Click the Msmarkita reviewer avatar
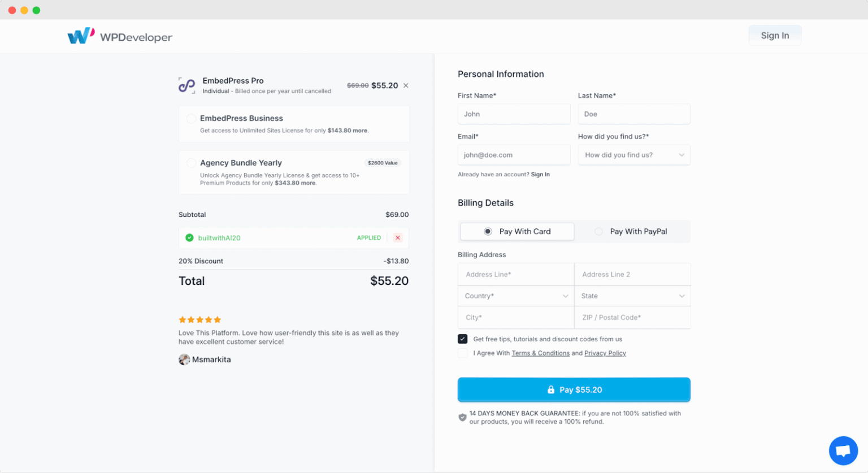The image size is (868, 473). click(184, 359)
